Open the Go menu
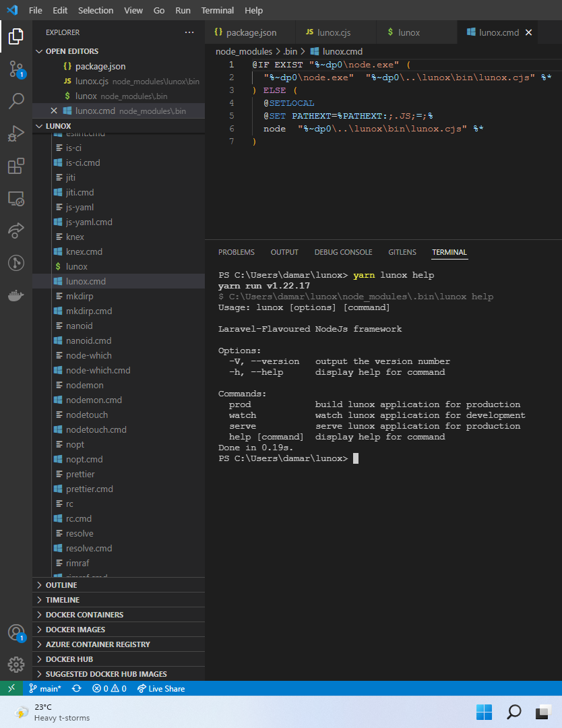The width and height of the screenshot is (562, 728). click(159, 10)
